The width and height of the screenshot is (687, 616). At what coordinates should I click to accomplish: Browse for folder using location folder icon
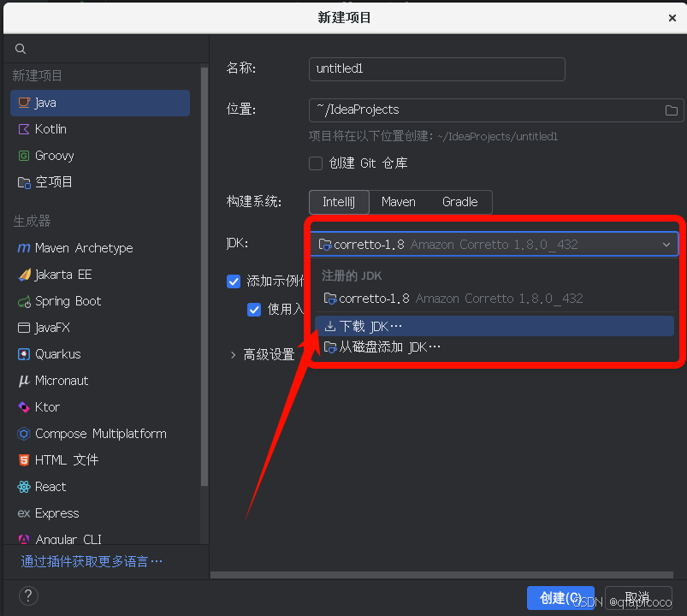[672, 110]
